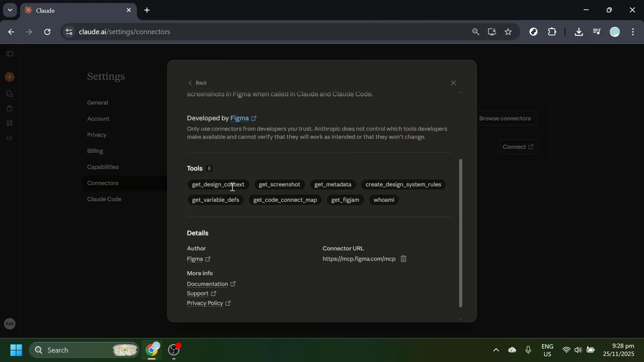Select the get_figjam tool chip

[x=345, y=200]
